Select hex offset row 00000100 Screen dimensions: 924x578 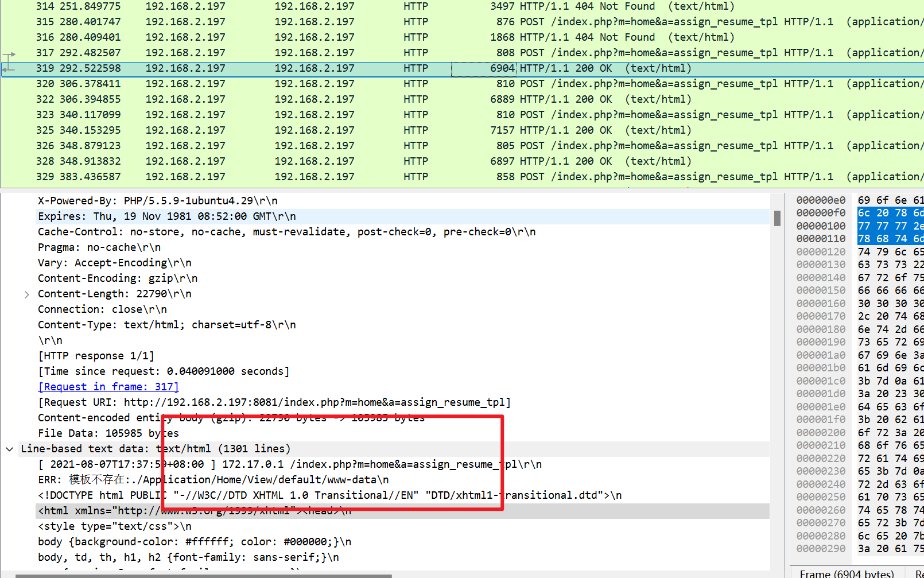tap(821, 226)
